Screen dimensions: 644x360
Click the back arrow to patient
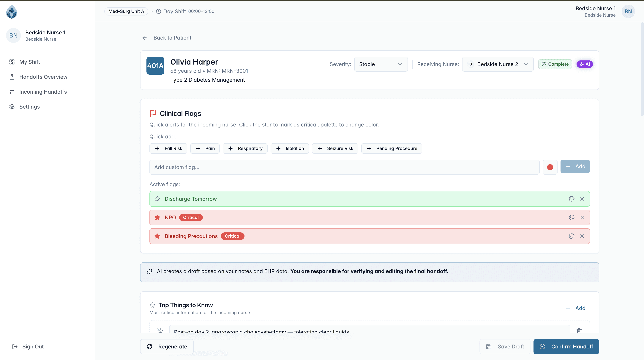pos(144,38)
